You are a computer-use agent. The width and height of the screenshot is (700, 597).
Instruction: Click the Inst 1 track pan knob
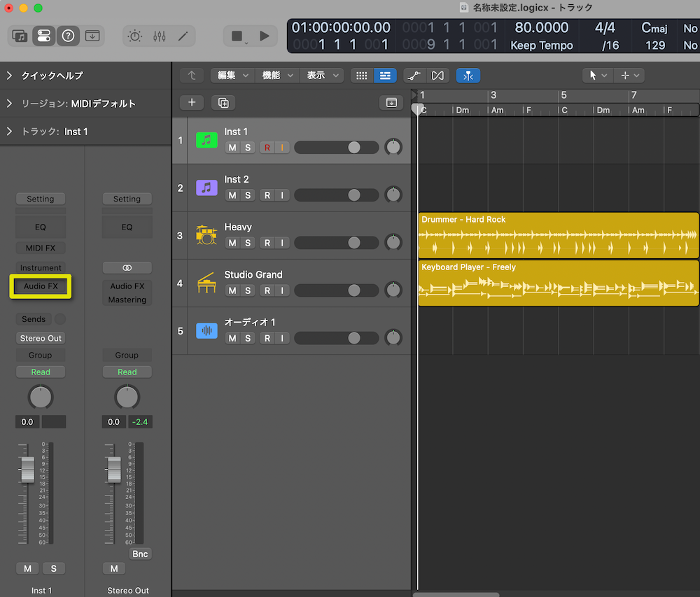[393, 147]
